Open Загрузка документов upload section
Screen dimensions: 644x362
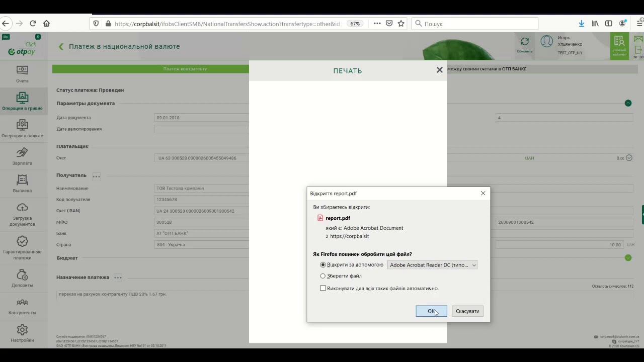(22, 214)
